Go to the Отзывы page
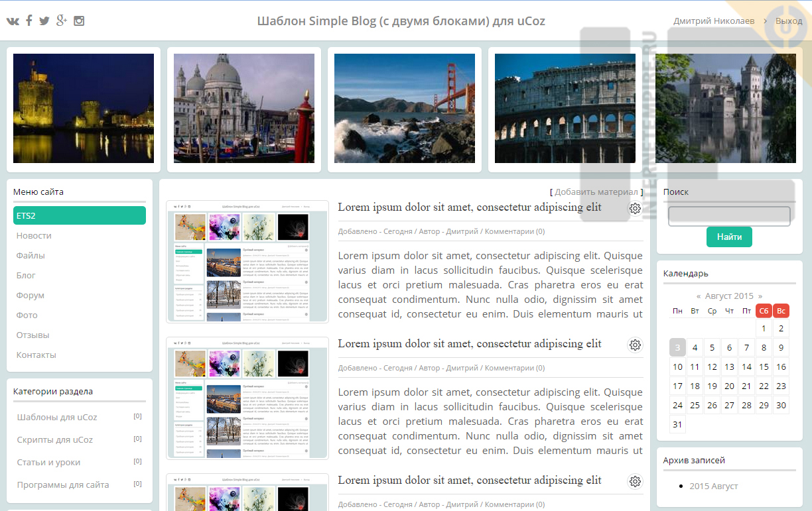 tap(33, 335)
